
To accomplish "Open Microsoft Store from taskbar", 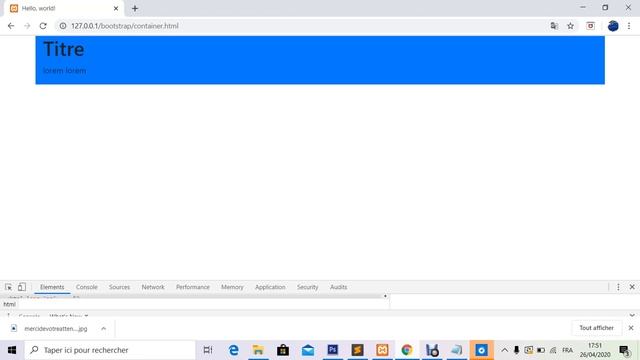I will pyautogui.click(x=283, y=350).
